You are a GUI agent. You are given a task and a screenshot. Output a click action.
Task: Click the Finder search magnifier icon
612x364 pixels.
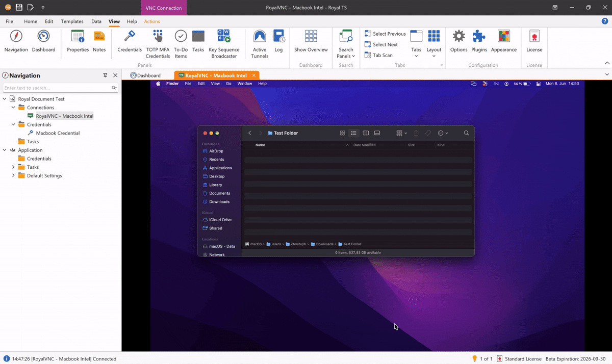coord(466,133)
